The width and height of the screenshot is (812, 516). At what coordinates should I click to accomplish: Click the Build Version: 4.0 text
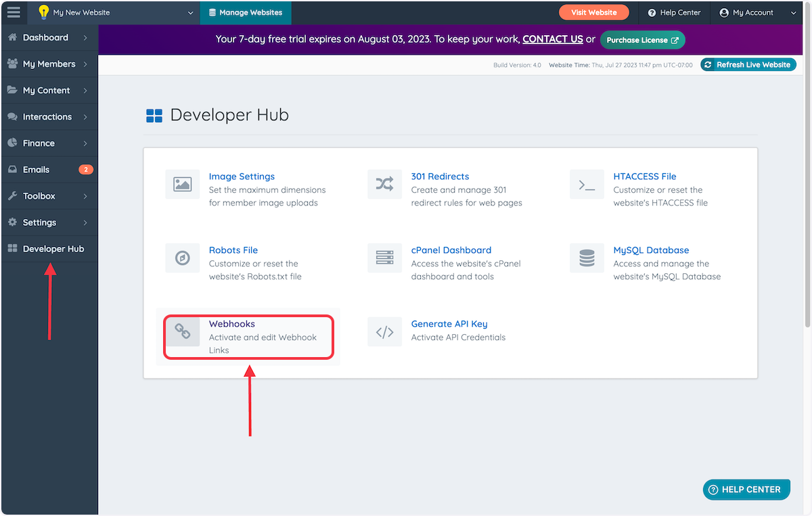point(518,65)
